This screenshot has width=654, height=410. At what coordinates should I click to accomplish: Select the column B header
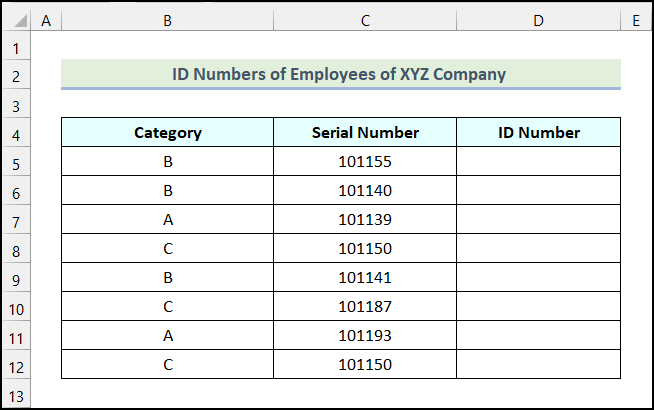tap(167, 19)
